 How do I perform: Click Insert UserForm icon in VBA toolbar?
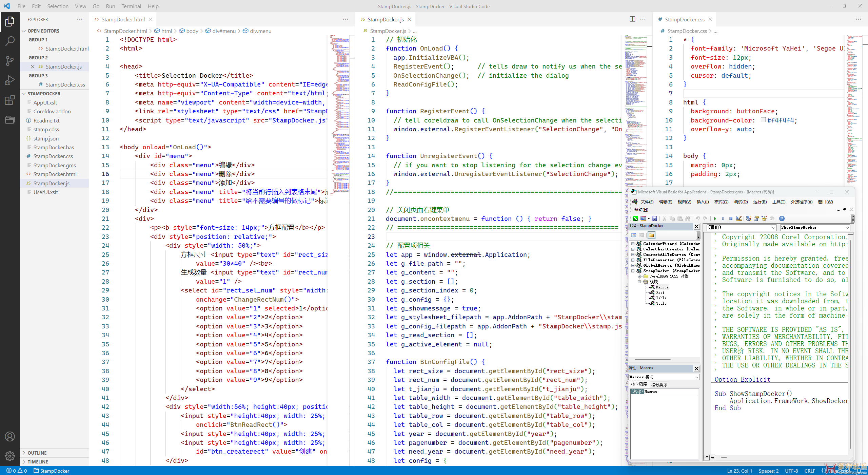pos(643,218)
